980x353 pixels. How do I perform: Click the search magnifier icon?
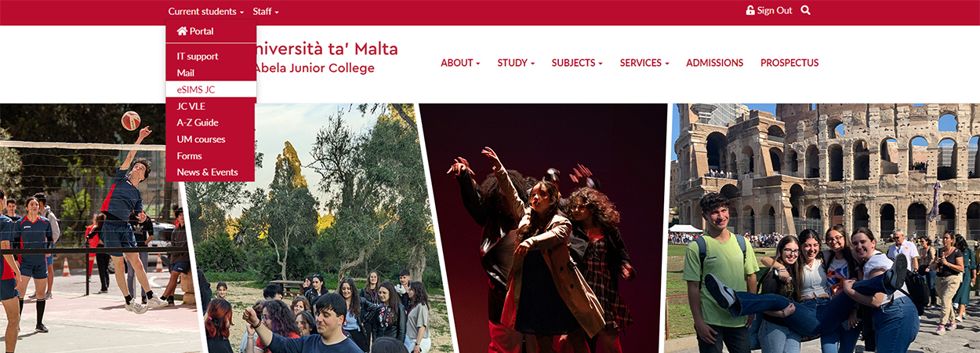[x=806, y=11]
